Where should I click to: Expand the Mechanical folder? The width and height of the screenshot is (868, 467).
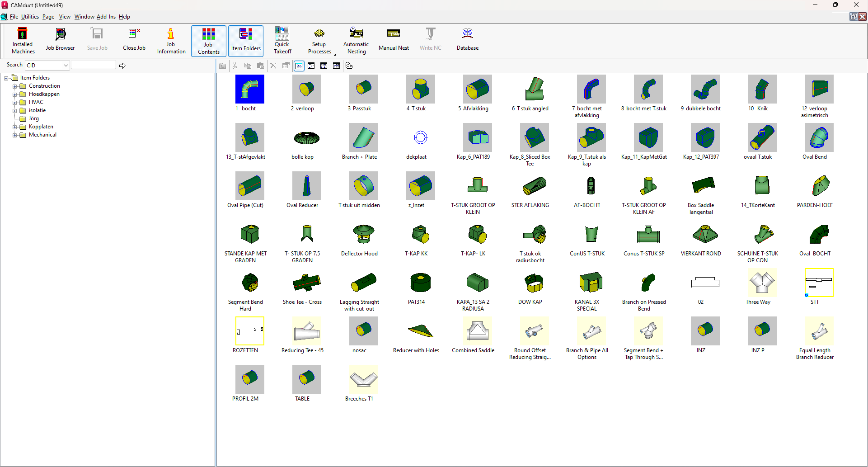pyautogui.click(x=14, y=135)
